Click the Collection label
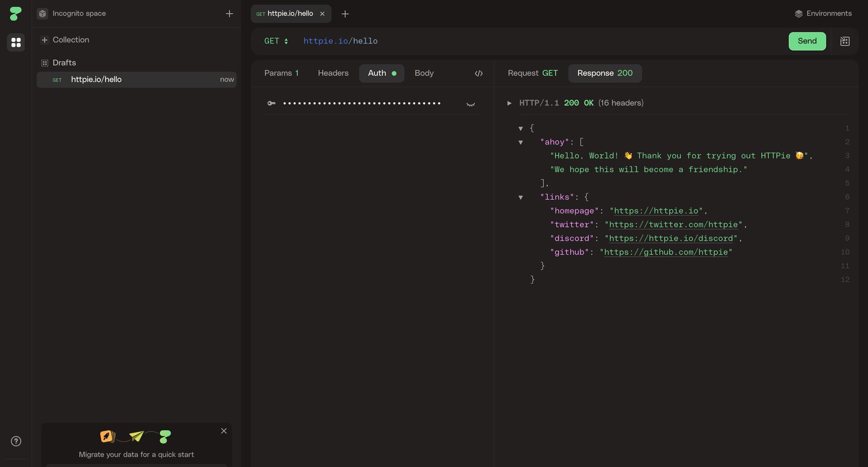868x467 pixels. click(x=71, y=40)
